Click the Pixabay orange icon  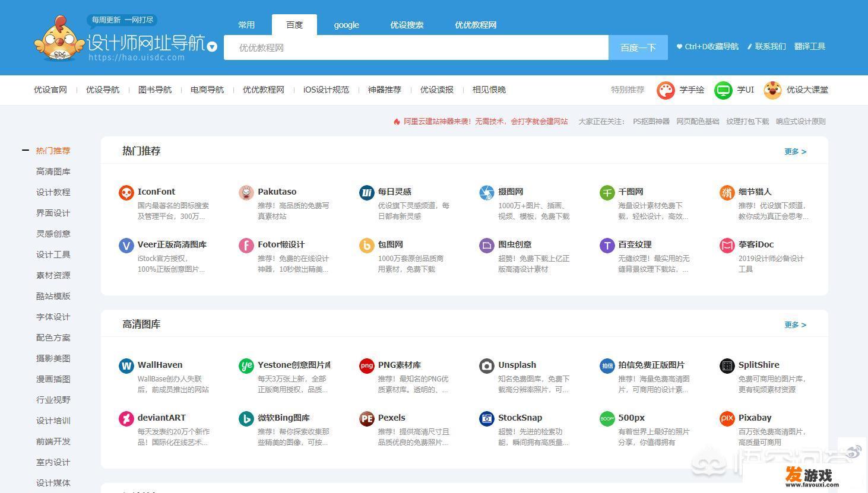pos(727,419)
